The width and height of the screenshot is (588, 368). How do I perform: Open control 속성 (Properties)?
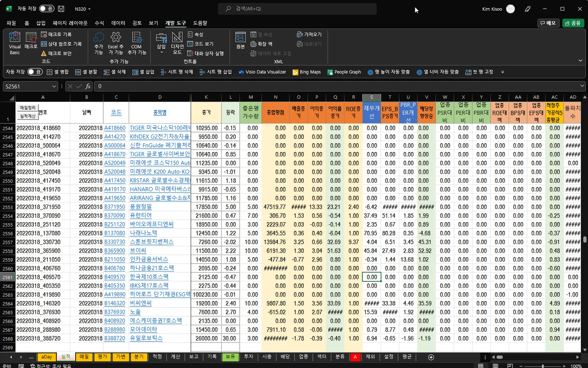(x=195, y=34)
